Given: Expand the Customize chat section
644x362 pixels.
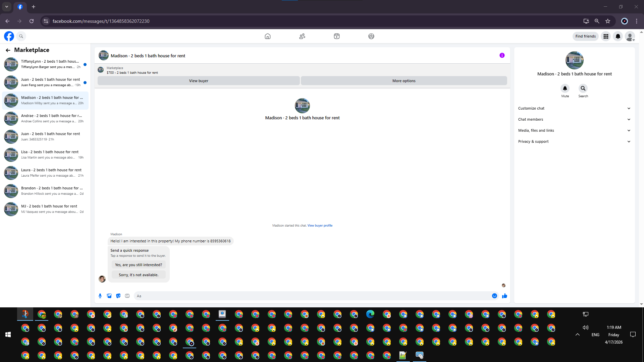Looking at the screenshot, I should (x=574, y=109).
